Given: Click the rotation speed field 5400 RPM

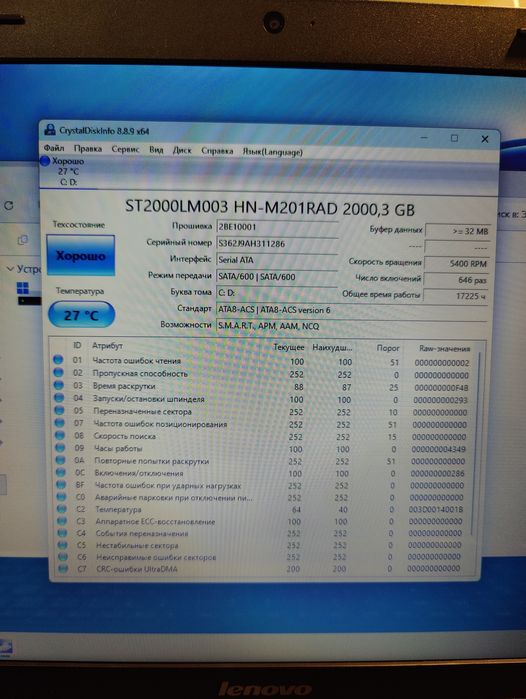Looking at the screenshot, I should [457, 263].
